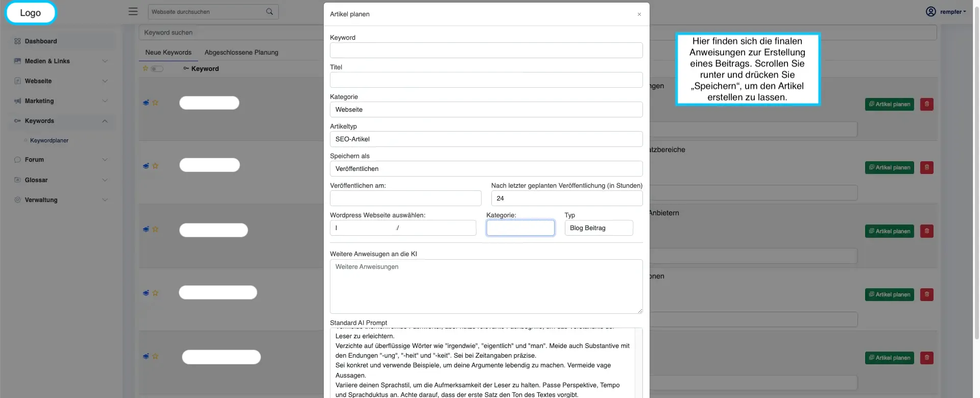Click the blue books icon in third keyword row
Image resolution: width=980 pixels, height=398 pixels.
point(146,229)
